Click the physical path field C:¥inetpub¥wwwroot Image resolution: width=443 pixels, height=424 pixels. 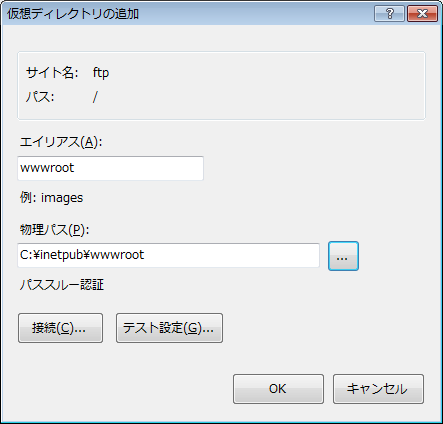coord(168,255)
